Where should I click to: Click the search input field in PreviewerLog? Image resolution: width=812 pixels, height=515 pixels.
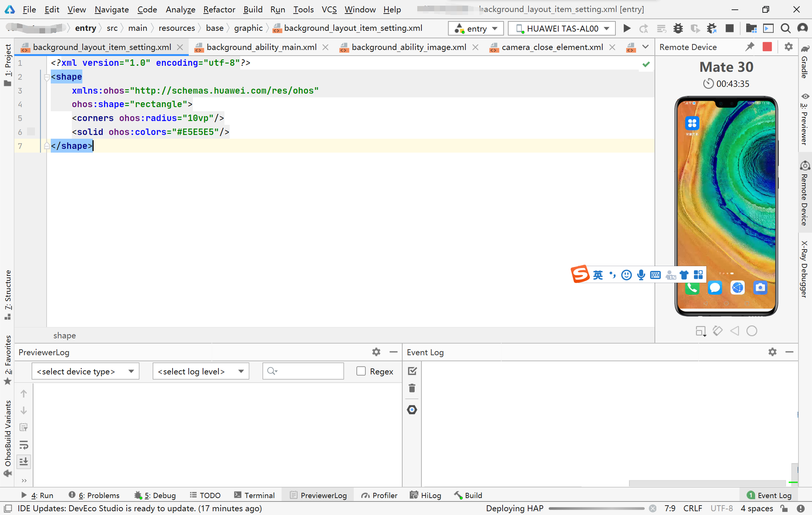point(302,371)
